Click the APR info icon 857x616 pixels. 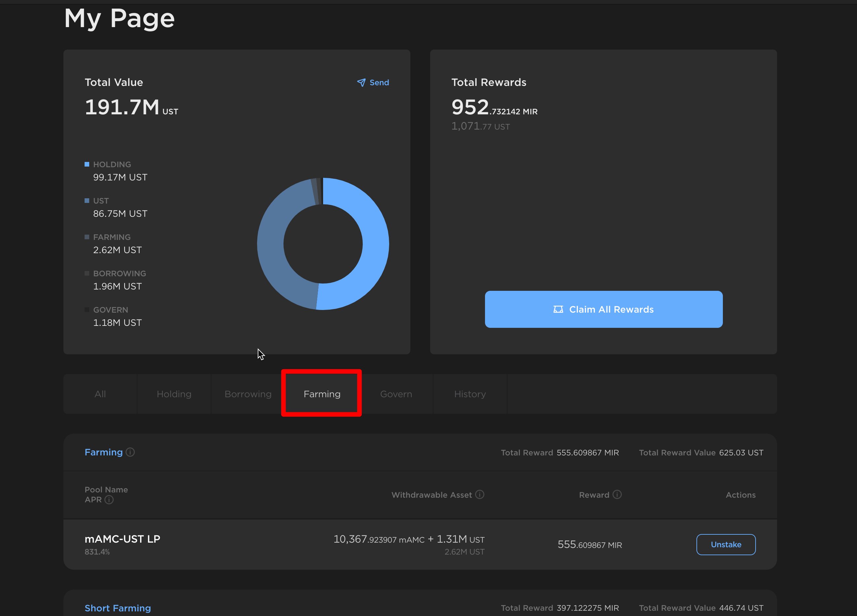point(109,500)
